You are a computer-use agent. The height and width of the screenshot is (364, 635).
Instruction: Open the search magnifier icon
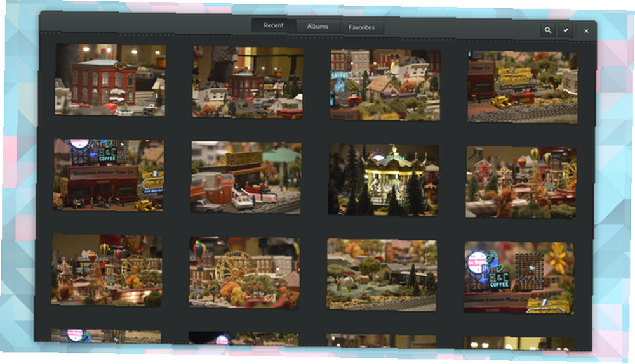click(x=547, y=30)
